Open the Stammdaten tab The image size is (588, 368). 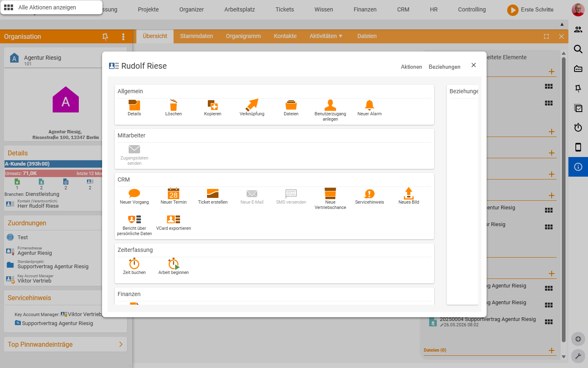196,36
